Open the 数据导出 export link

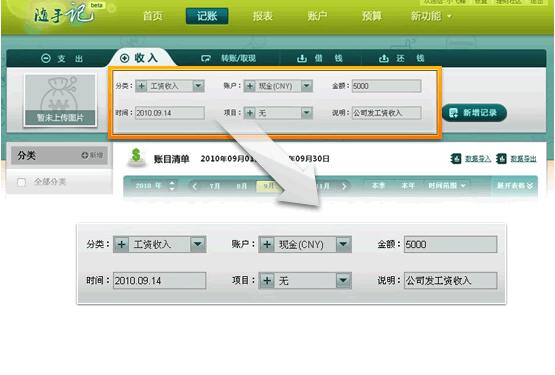click(523, 159)
